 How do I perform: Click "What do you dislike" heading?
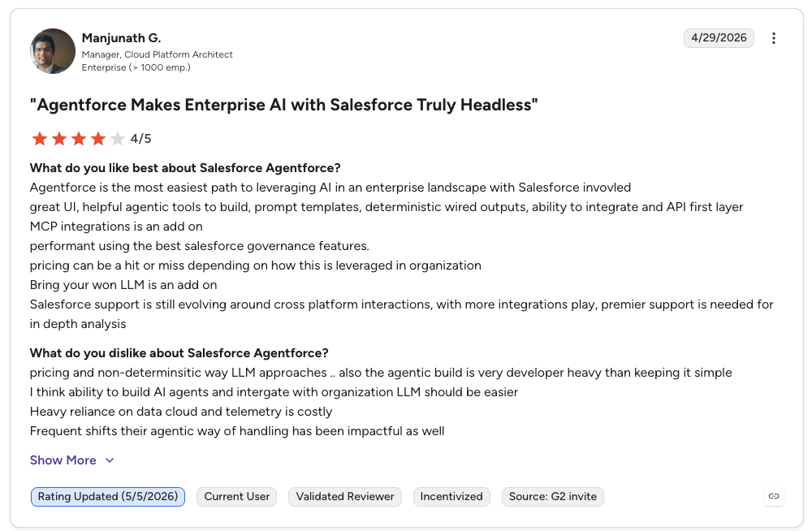pos(179,353)
